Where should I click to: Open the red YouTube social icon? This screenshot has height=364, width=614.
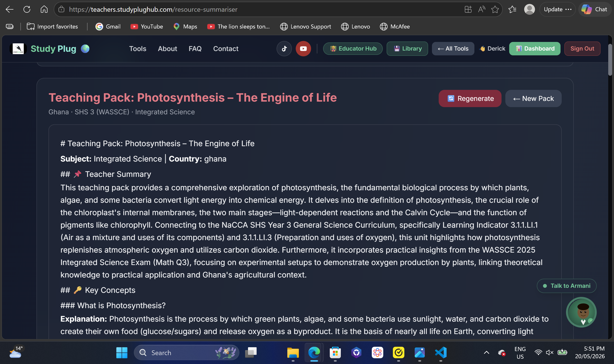pyautogui.click(x=303, y=49)
